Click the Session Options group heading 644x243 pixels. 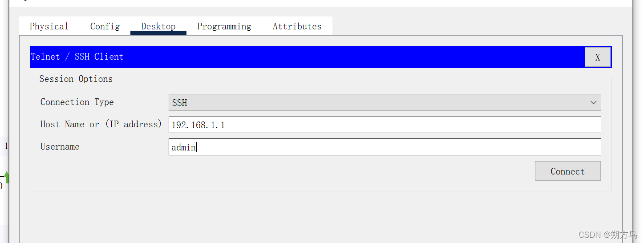[76, 79]
